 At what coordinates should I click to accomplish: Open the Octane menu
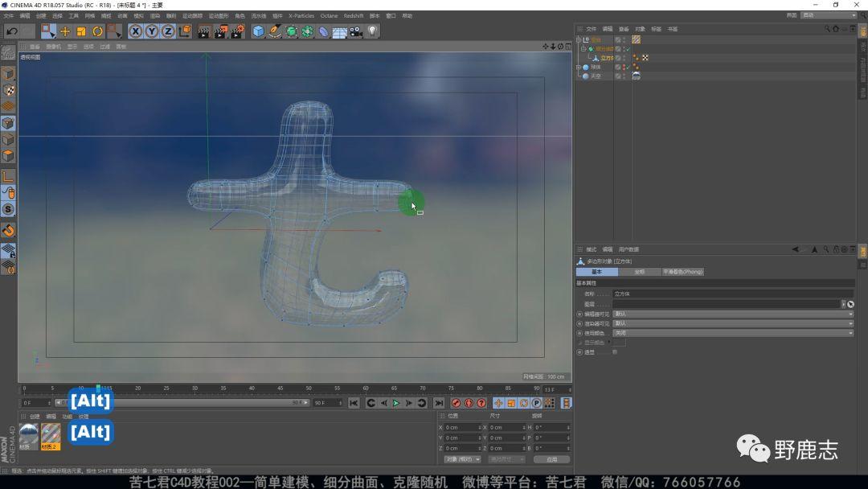(329, 15)
